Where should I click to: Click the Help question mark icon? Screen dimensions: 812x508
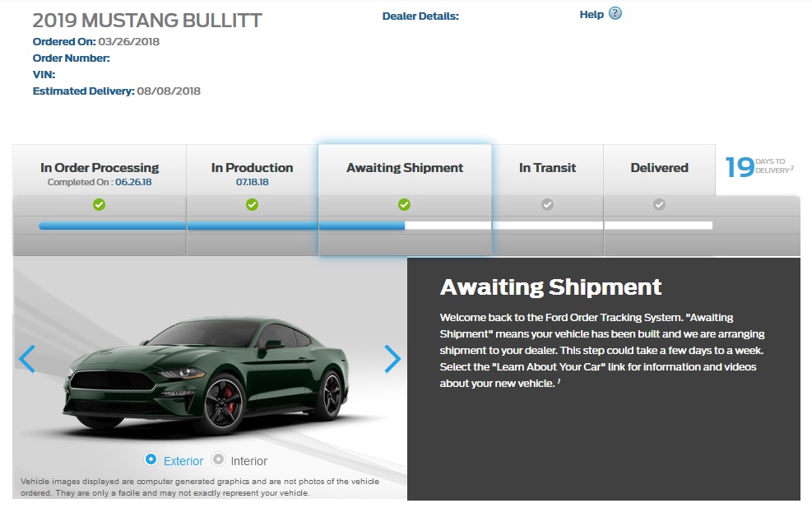coord(615,13)
